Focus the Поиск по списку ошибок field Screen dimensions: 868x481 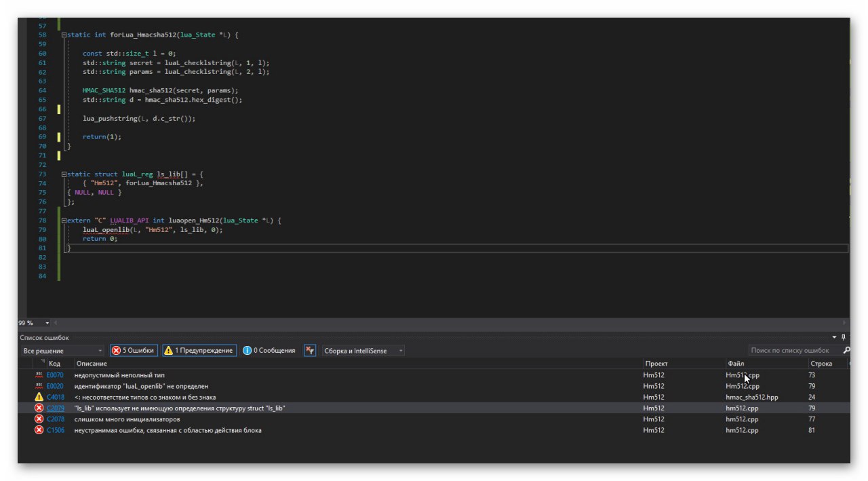794,351
